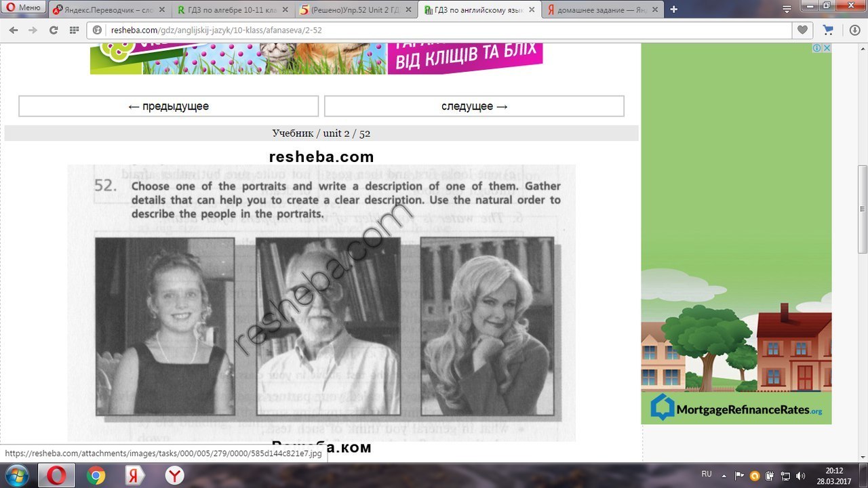Show site information globe icon
Screen dimensions: 868x488
pos(97,30)
